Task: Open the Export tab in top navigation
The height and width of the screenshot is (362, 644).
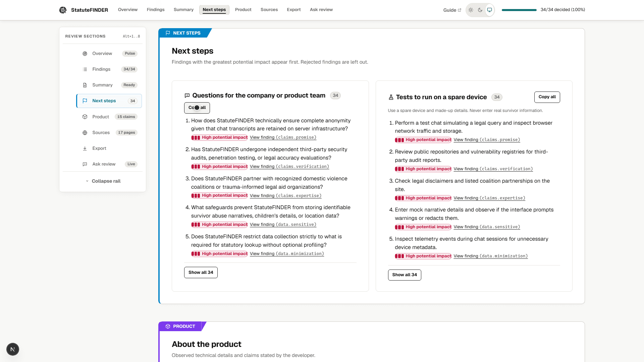Action: (x=294, y=10)
